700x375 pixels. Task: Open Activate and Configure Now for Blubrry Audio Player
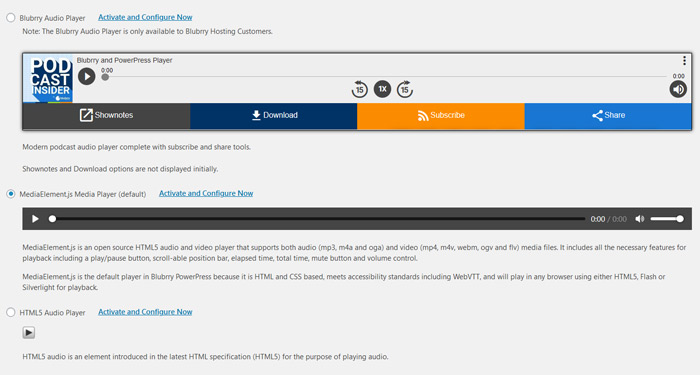145,17
